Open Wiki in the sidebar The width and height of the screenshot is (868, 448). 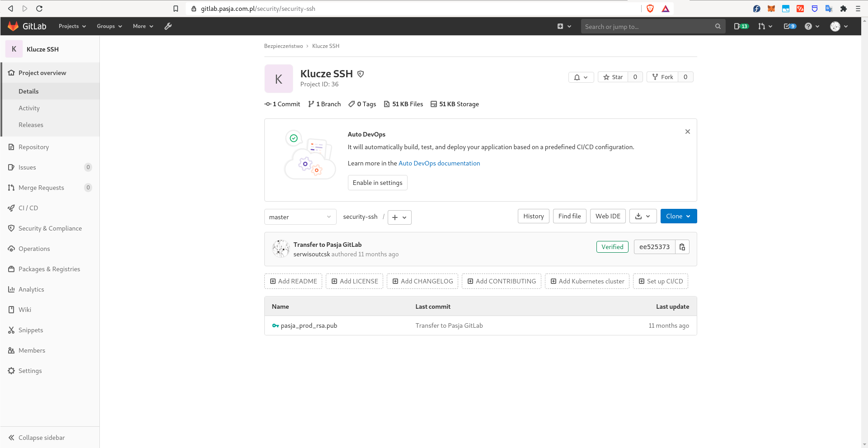tap(50, 310)
